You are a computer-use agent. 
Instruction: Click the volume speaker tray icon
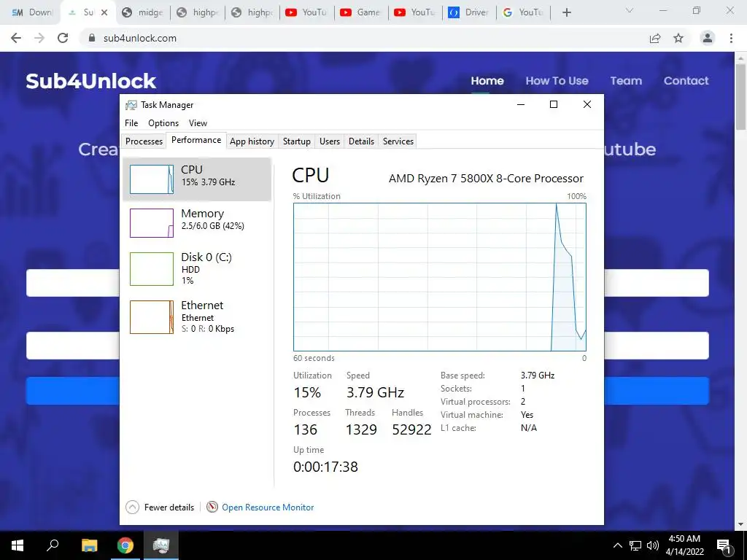pyautogui.click(x=653, y=545)
